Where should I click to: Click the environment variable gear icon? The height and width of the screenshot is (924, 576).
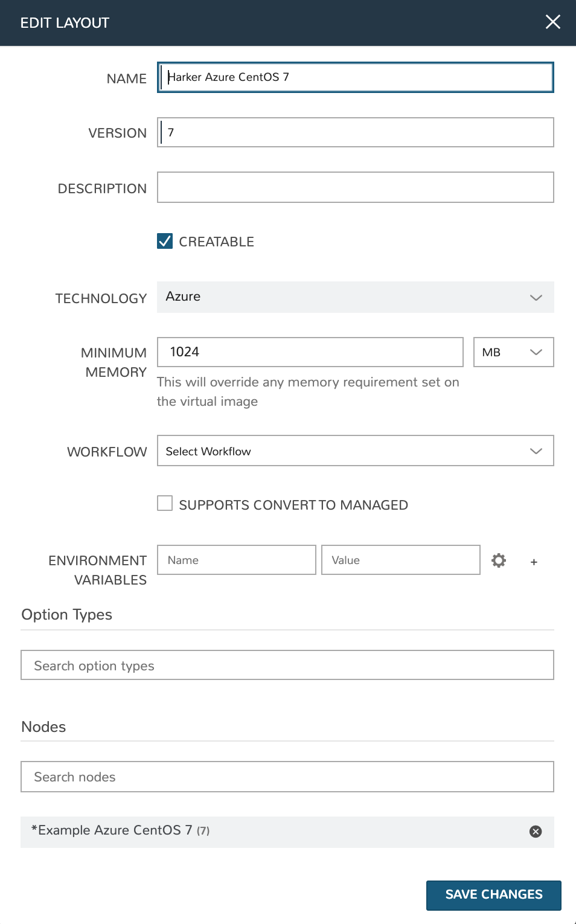498,560
